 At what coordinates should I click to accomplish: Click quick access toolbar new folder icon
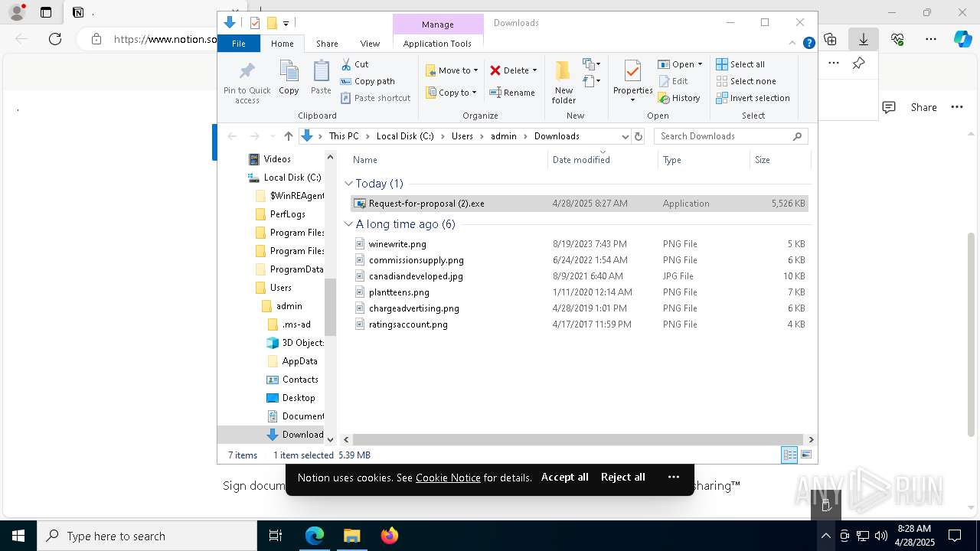tap(271, 23)
